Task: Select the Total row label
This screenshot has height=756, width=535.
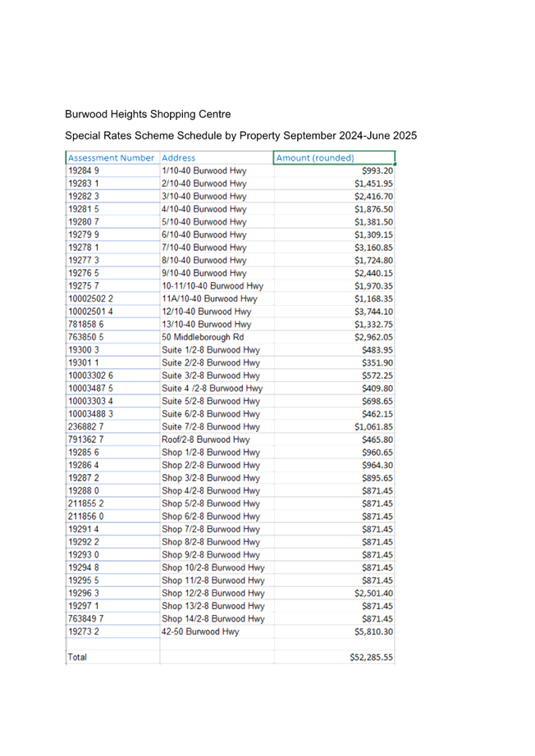Action: pos(77,657)
